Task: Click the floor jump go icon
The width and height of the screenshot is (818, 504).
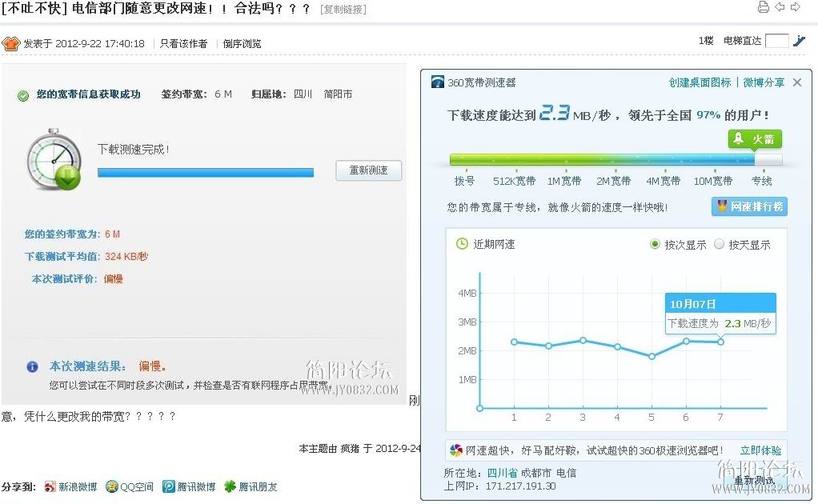Action: [799, 41]
